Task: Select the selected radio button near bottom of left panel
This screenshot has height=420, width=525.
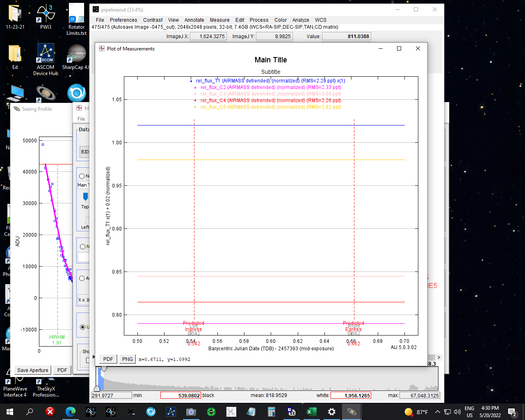Action: (x=83, y=327)
